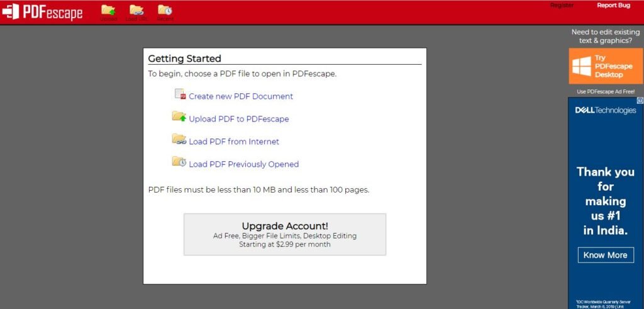This screenshot has width=644, height=309.
Task: Click the folder with clock icon
Action: (179, 162)
